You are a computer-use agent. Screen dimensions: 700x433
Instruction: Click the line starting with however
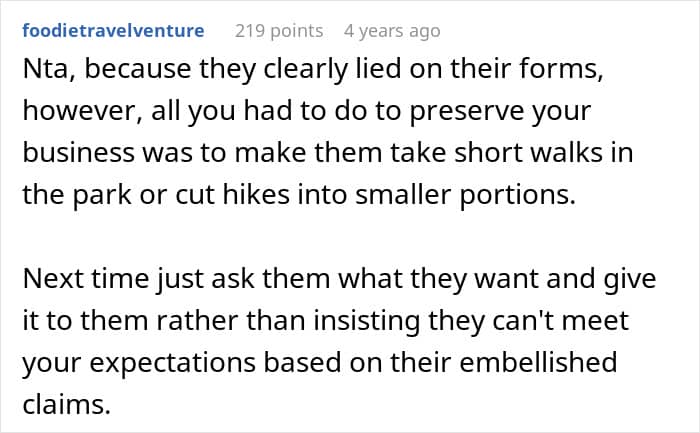tap(307, 111)
